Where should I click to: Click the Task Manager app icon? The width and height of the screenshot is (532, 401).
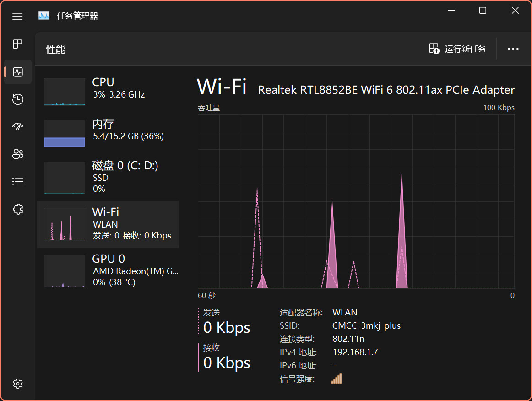point(44,16)
